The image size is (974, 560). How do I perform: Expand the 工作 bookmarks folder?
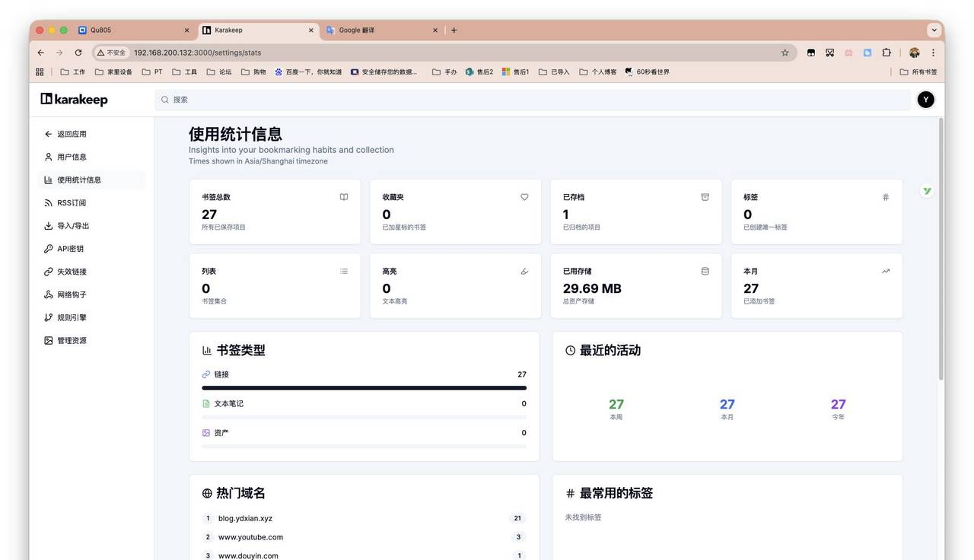[x=73, y=71]
